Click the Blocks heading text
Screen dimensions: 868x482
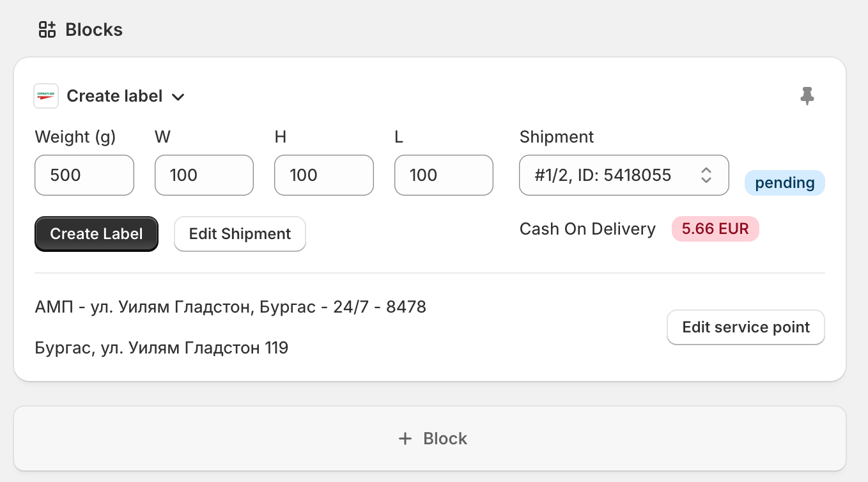coord(94,29)
